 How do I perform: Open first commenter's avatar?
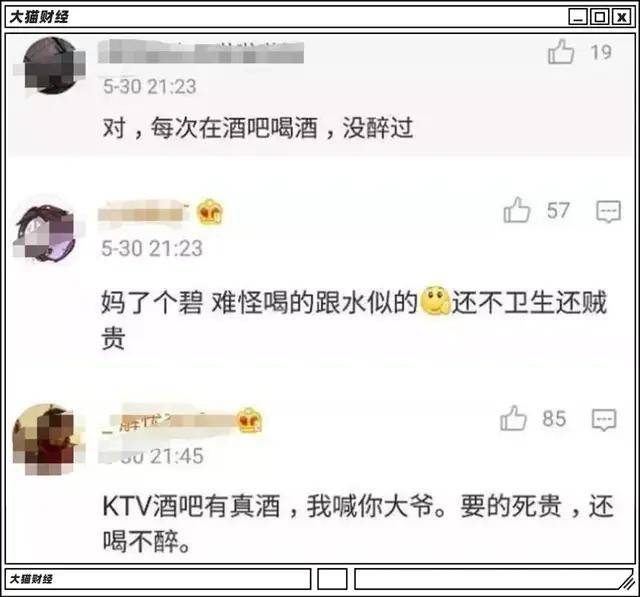pyautogui.click(x=51, y=66)
